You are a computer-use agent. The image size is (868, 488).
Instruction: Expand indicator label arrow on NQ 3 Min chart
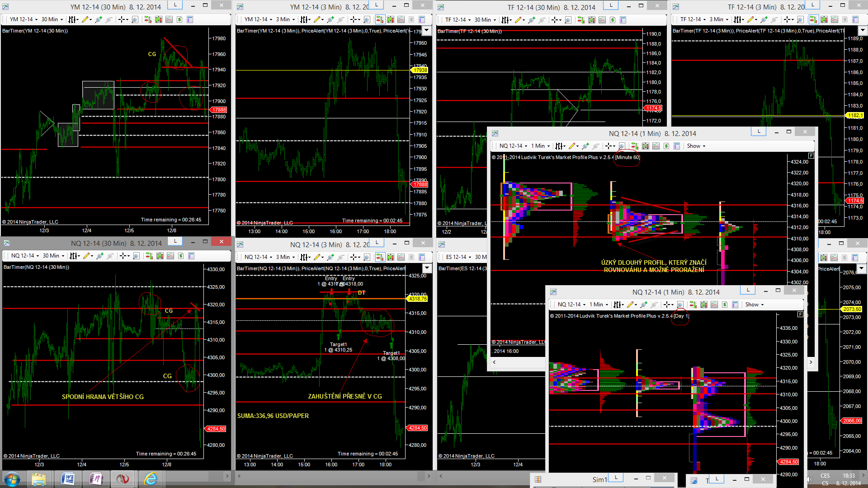(x=427, y=268)
